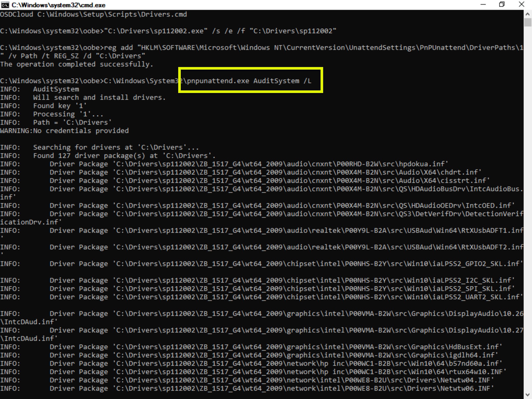Maximize the cmd.exe window
This screenshot has height=399, width=532.
(502, 5)
